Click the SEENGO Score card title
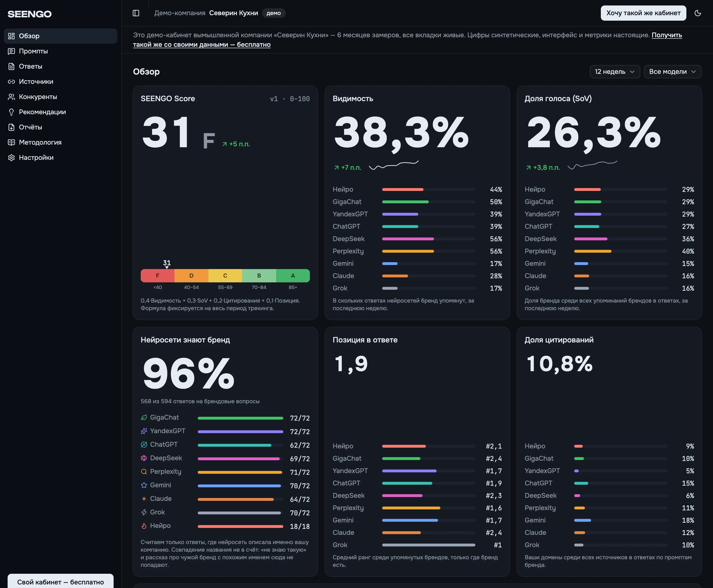713x588 pixels. pyautogui.click(x=168, y=99)
